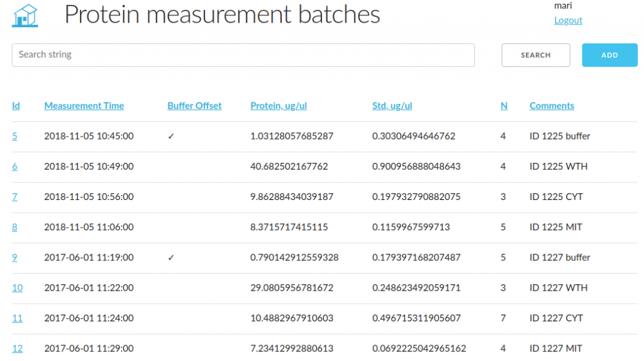Open batch with Id 12
Screen dimensions: 644x361
pyautogui.click(x=17, y=348)
